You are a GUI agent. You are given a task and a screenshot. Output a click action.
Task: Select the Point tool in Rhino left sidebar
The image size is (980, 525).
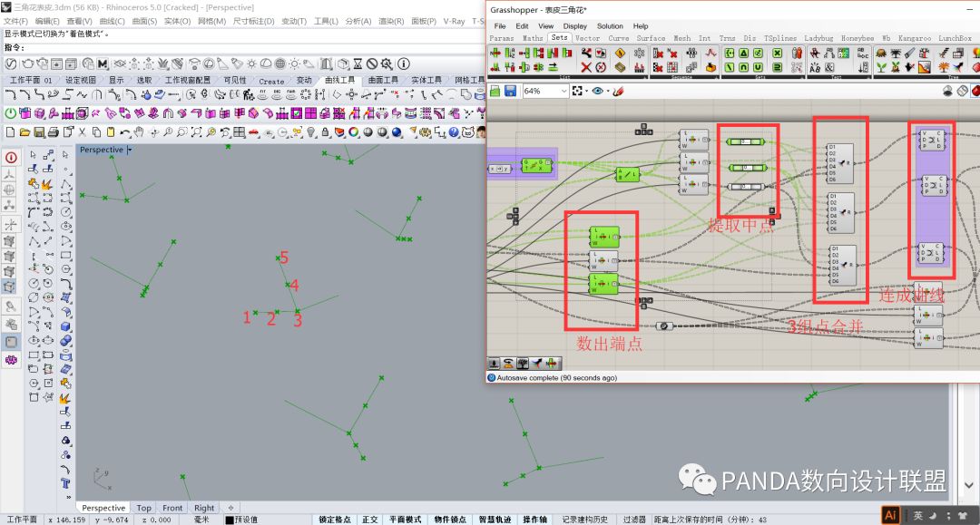click(x=65, y=170)
